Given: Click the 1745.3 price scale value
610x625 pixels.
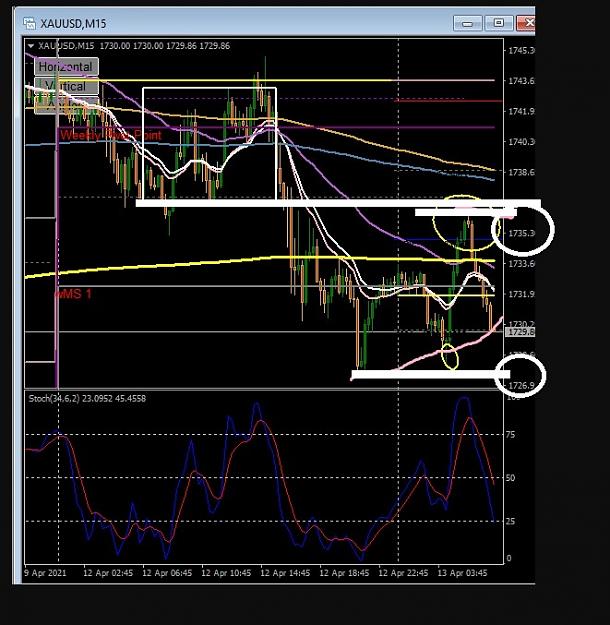Looking at the screenshot, I should [x=521, y=51].
